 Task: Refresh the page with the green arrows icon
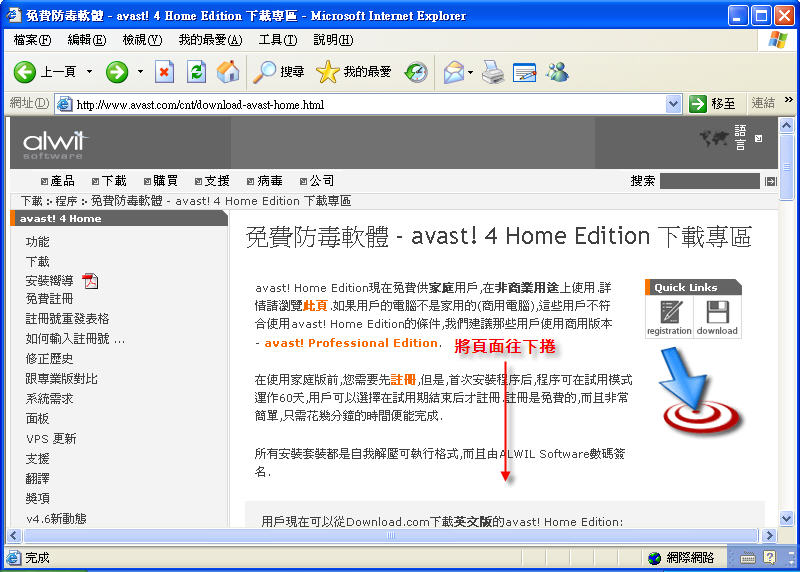[196, 72]
